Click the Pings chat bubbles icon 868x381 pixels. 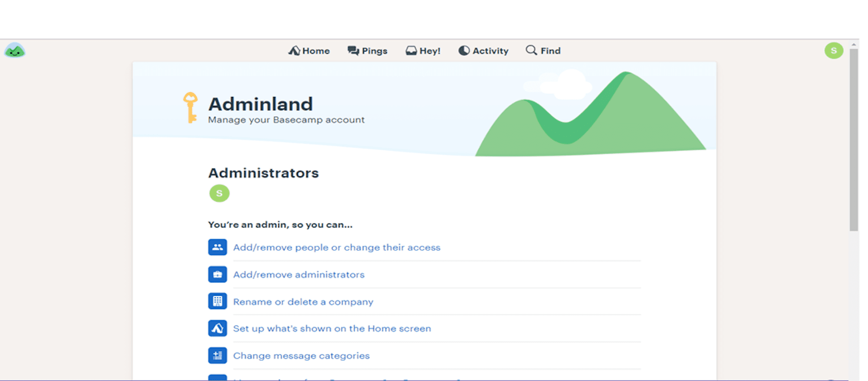tap(353, 51)
